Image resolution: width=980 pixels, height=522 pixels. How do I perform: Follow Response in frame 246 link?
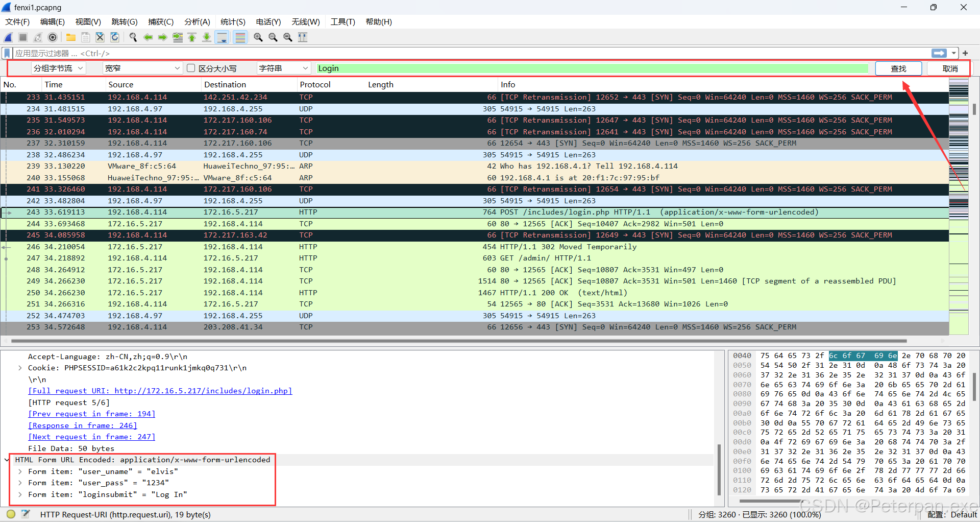click(x=82, y=425)
